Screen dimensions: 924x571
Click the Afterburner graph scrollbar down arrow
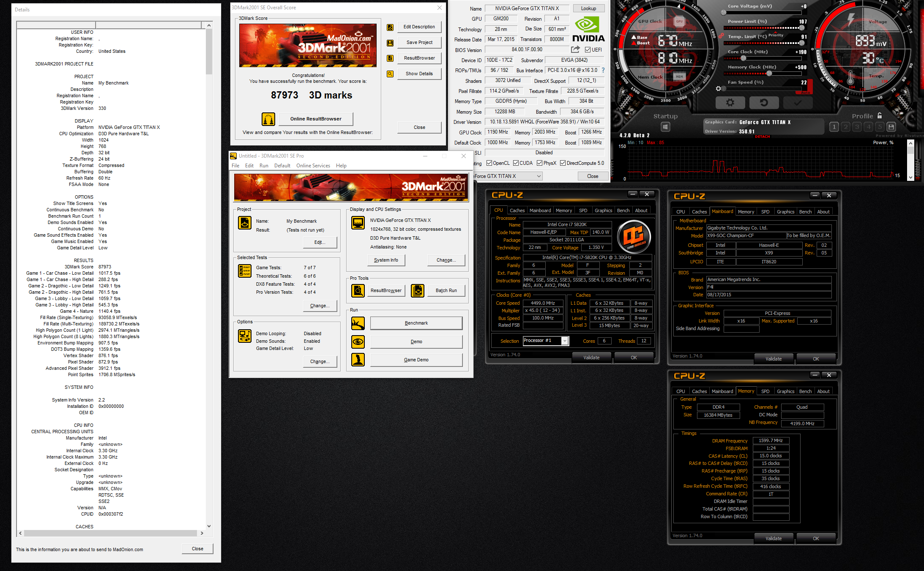[911, 178]
